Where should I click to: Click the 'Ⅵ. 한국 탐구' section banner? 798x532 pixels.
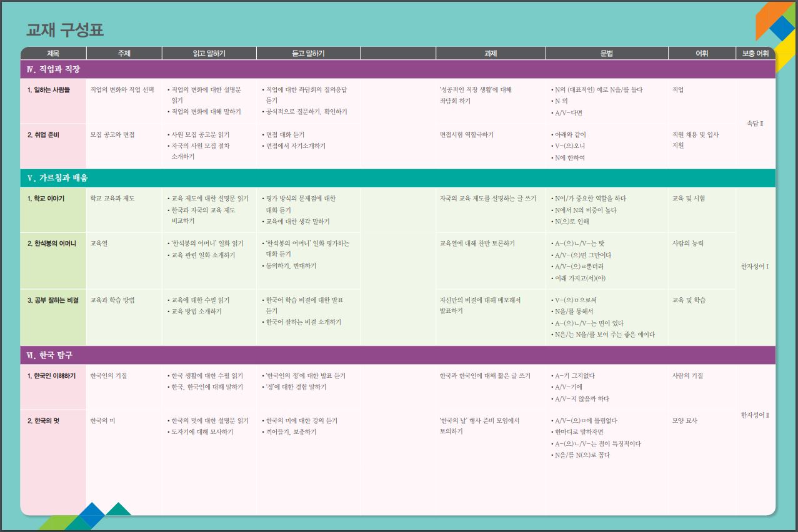pos(50,355)
